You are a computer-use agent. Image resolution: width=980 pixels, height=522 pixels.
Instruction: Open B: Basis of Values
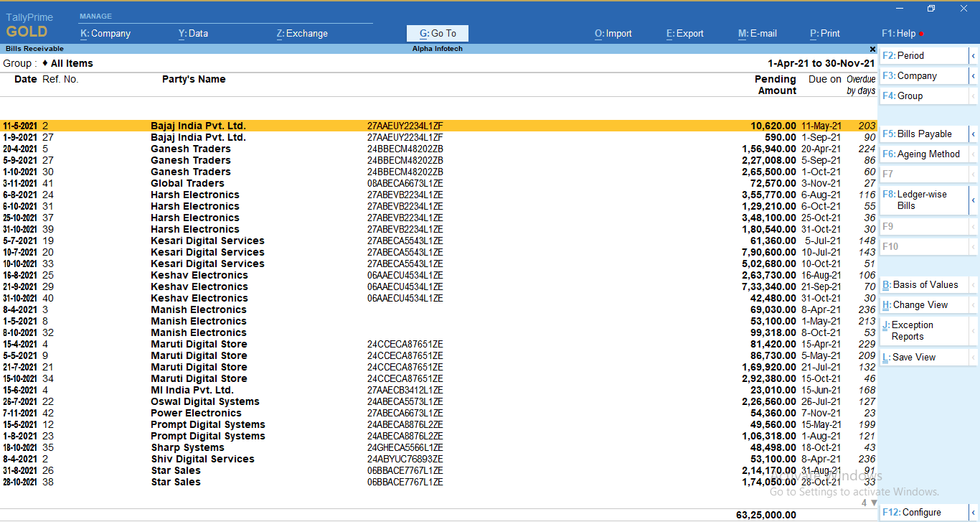tap(923, 284)
